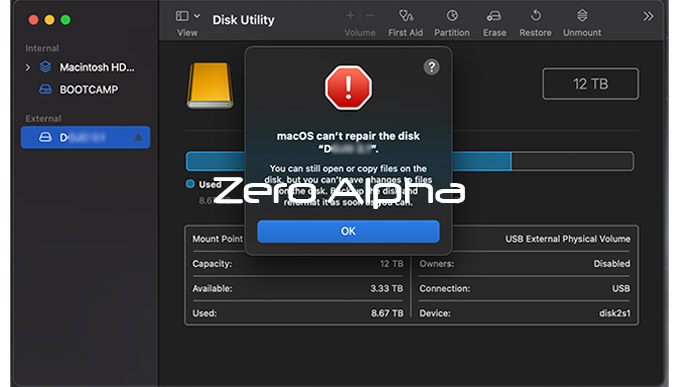Screen dimensions: 678x387
Task: Click the First Aid toolbar icon
Action: (406, 16)
